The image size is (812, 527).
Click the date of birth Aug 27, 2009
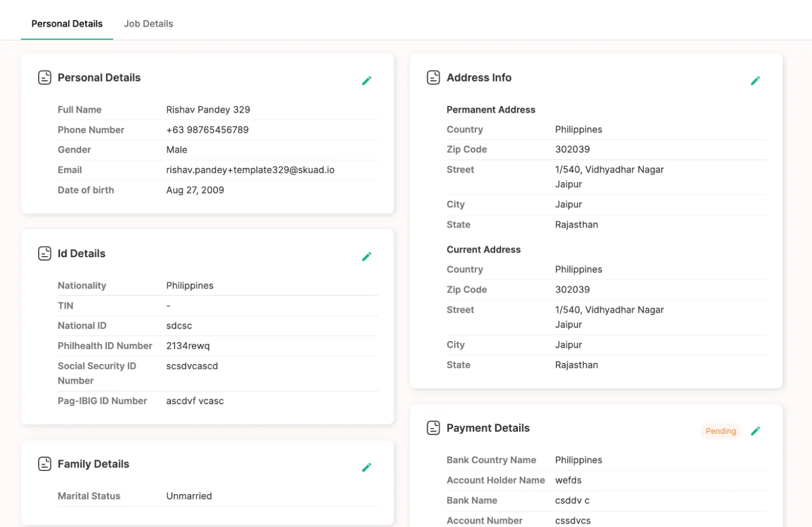click(x=195, y=190)
